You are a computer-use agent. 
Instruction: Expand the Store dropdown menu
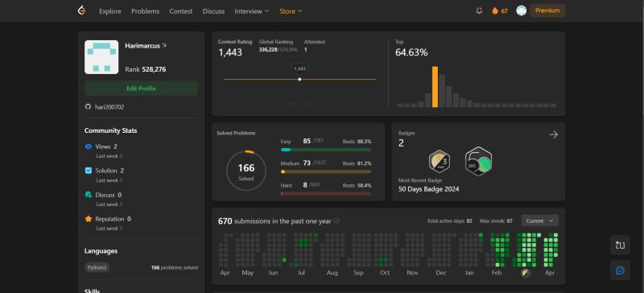291,11
